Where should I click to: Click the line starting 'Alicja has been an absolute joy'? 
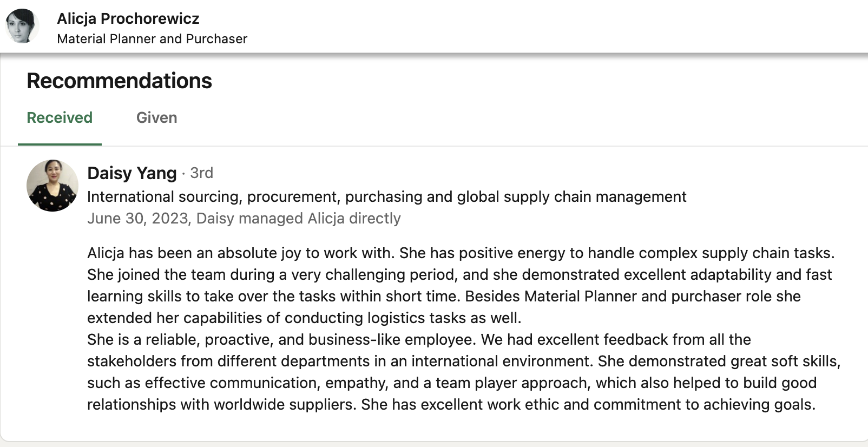[461, 253]
